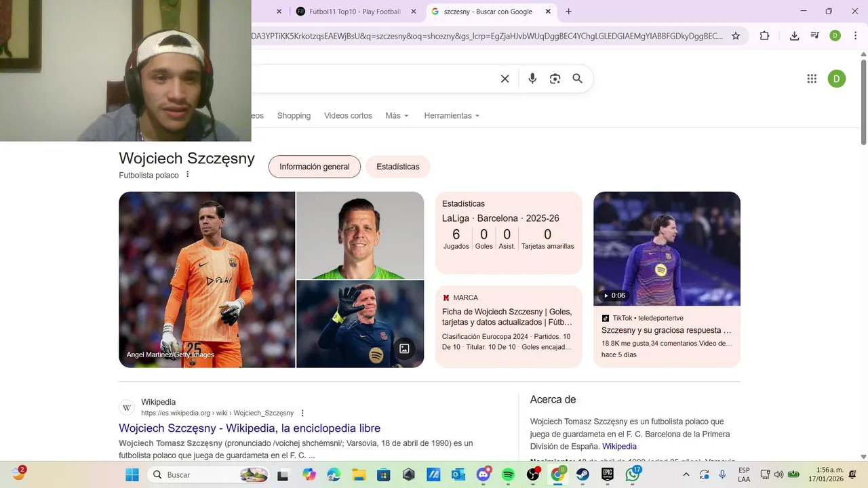Open the Wikipedia link in Acerca de panel
This screenshot has width=868, height=488.
point(619,447)
